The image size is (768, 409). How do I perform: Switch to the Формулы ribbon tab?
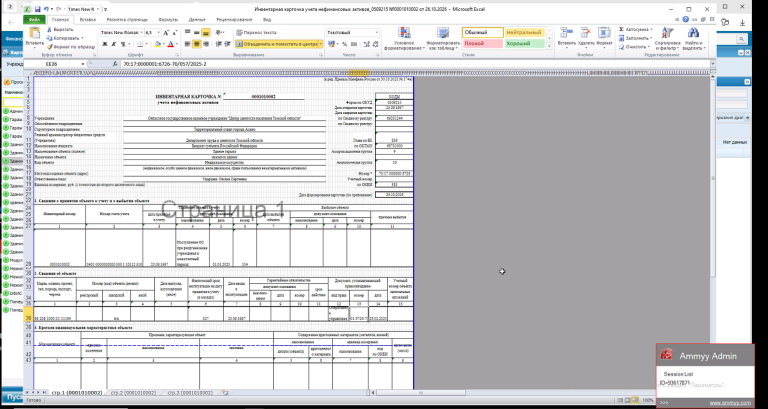[168, 20]
